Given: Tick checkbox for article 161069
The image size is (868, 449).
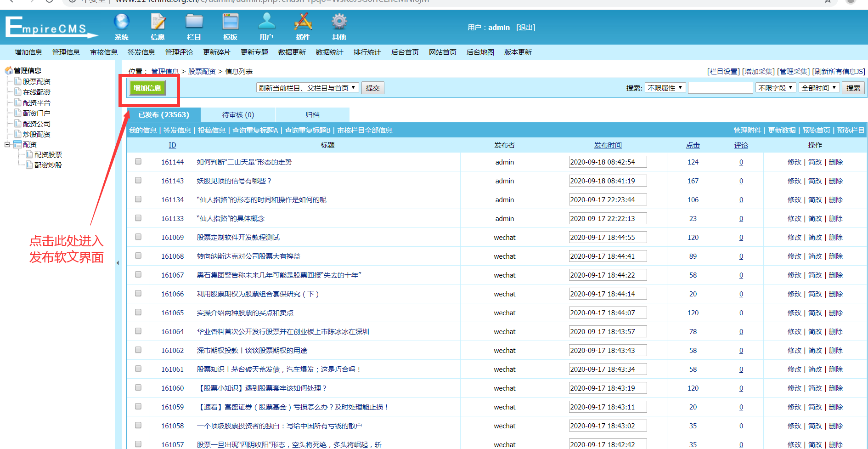Looking at the screenshot, I should click(x=138, y=237).
